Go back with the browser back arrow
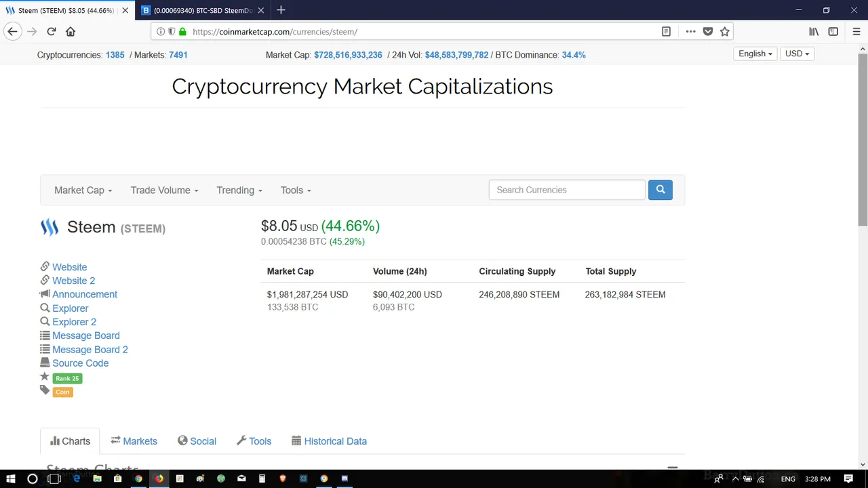868x488 pixels. click(12, 31)
